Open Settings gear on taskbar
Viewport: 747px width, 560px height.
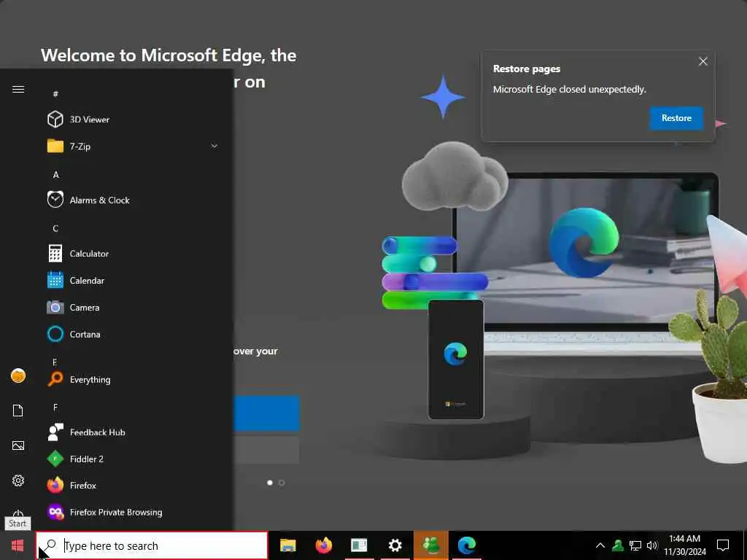pos(395,545)
